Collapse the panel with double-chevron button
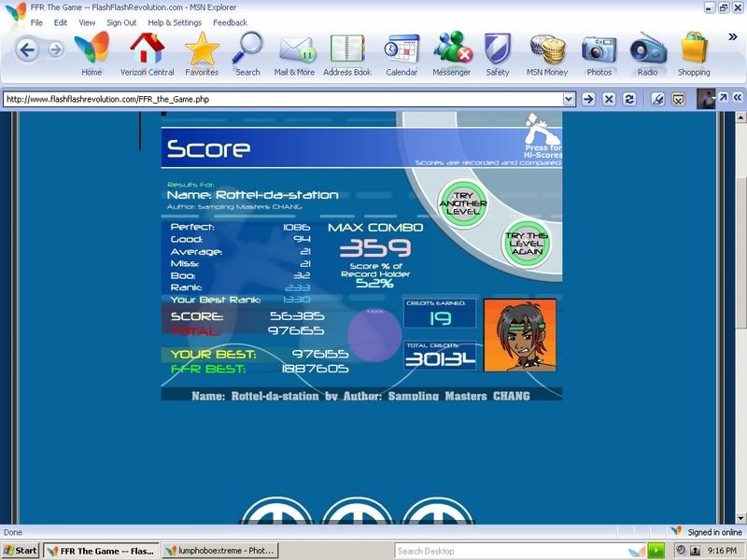Viewport: 747px width, 560px height. (737, 98)
